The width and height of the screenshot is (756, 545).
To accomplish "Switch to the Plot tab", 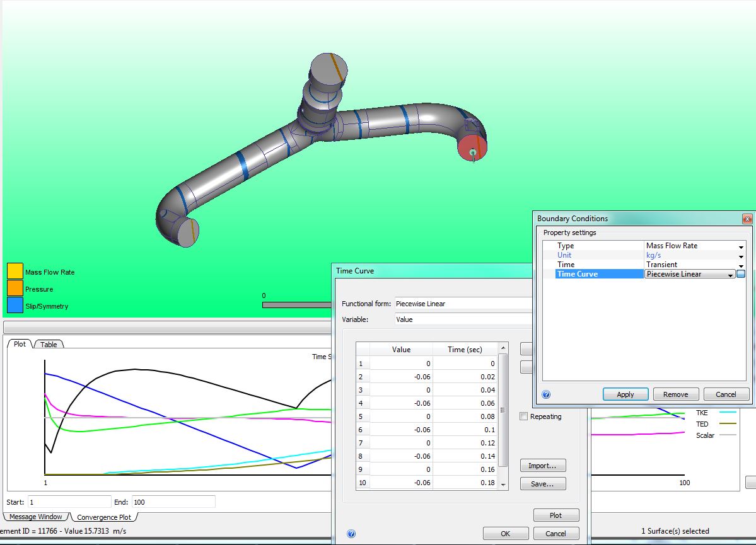I will pyautogui.click(x=20, y=344).
